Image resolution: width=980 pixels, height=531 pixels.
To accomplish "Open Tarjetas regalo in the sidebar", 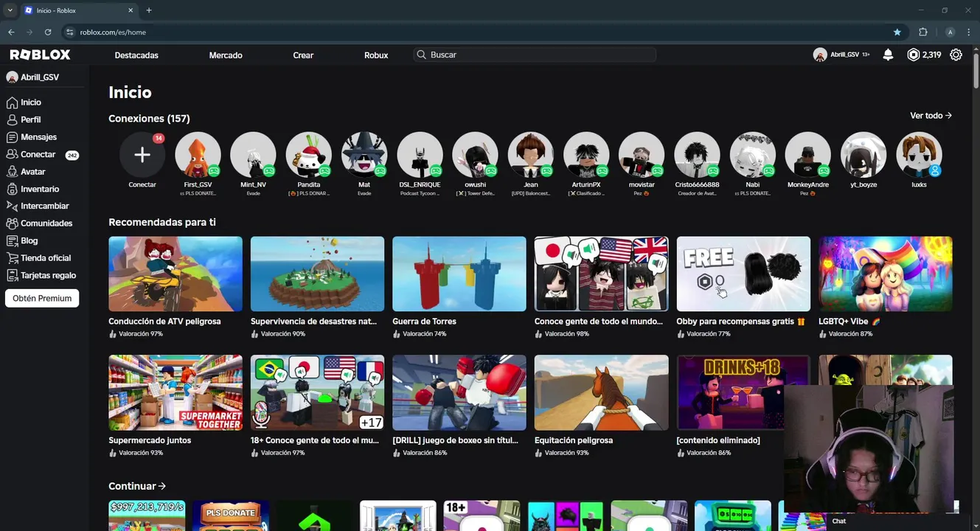I will click(48, 275).
